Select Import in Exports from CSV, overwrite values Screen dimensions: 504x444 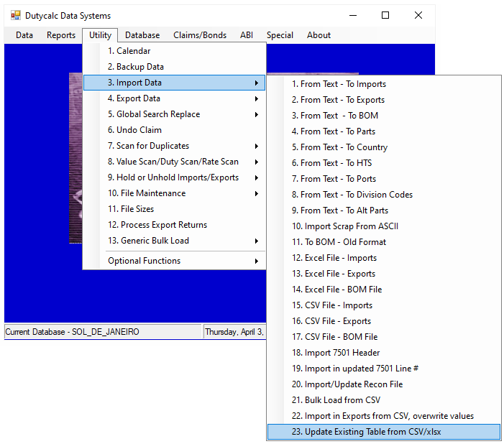pos(384,416)
